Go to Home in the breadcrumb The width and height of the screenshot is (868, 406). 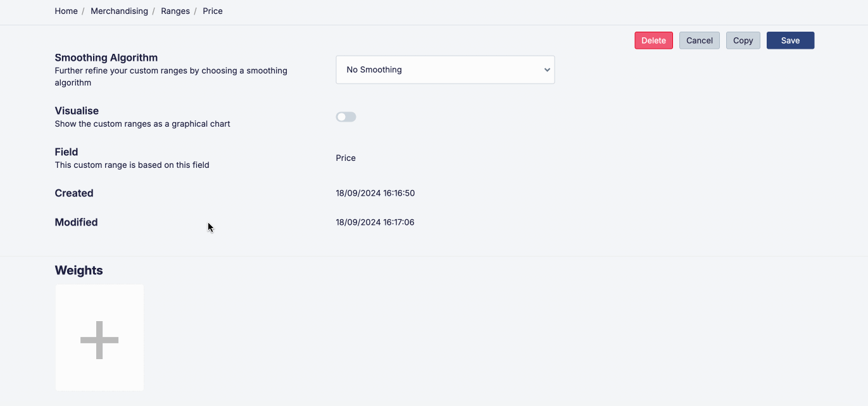66,11
